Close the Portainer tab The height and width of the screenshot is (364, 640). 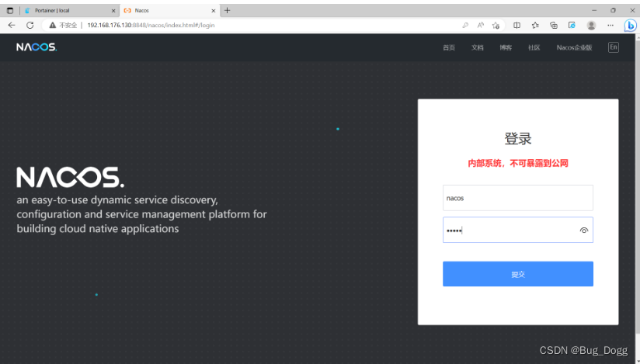click(x=113, y=11)
